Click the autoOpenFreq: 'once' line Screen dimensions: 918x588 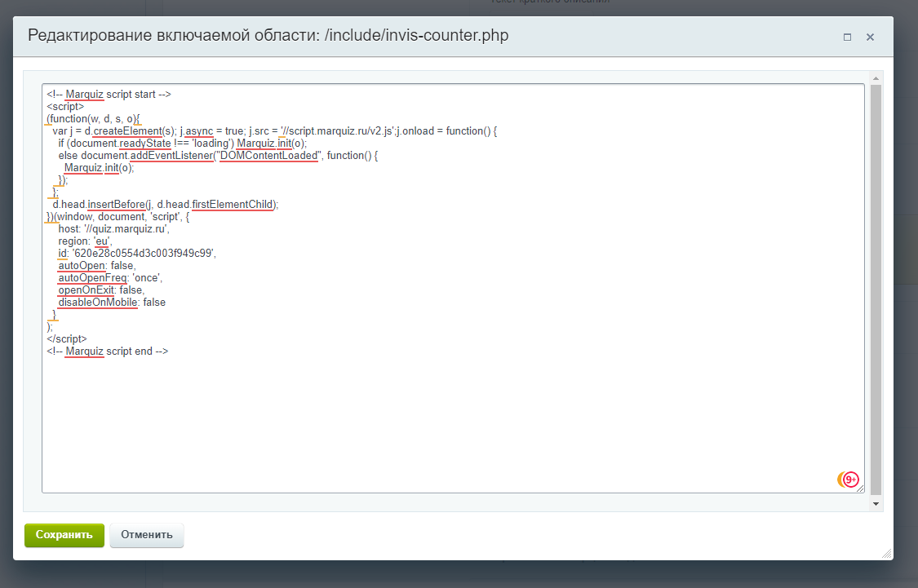(x=110, y=278)
